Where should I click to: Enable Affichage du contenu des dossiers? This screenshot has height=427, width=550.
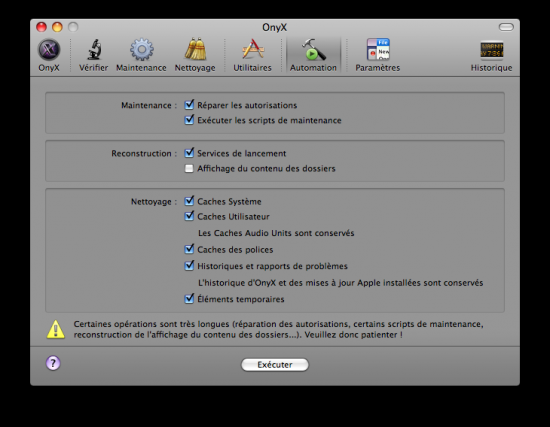point(189,169)
